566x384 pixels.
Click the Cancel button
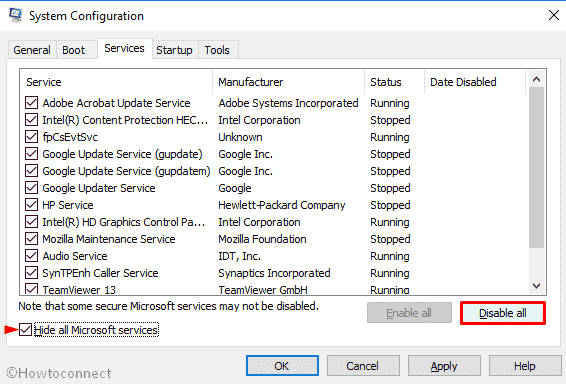363,366
